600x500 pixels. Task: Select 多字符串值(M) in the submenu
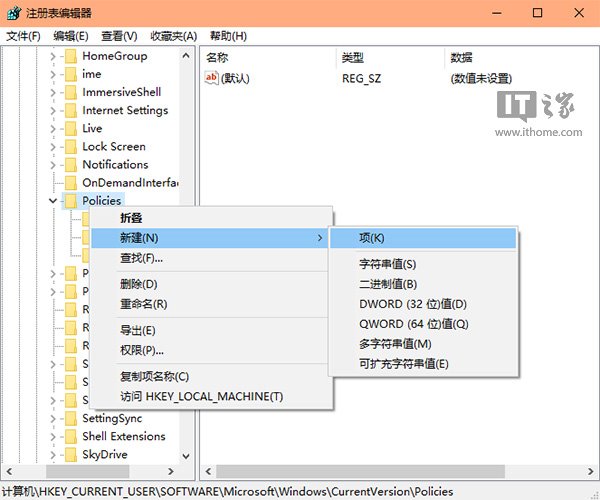(x=423, y=344)
